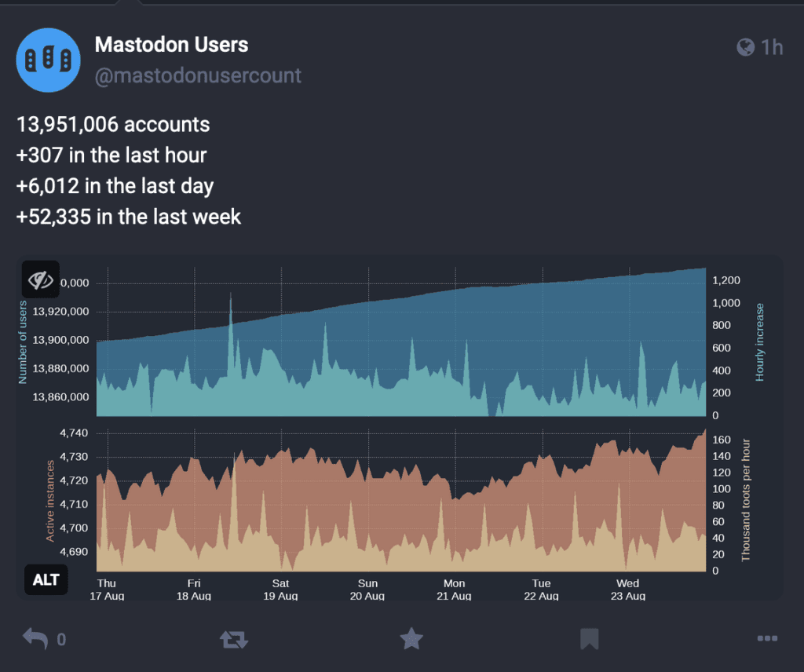Screen dimensions: 804x672
Task: Open the three-dot more options menu
Action: 767,639
